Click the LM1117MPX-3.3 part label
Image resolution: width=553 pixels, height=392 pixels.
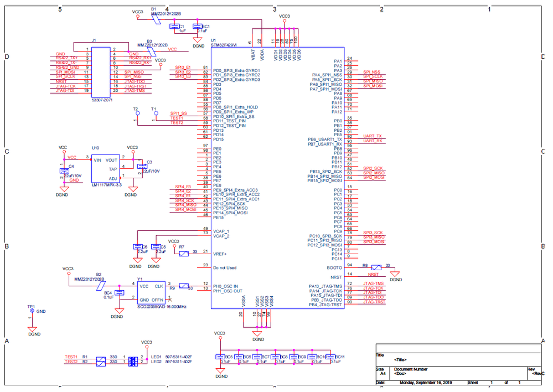(106, 185)
